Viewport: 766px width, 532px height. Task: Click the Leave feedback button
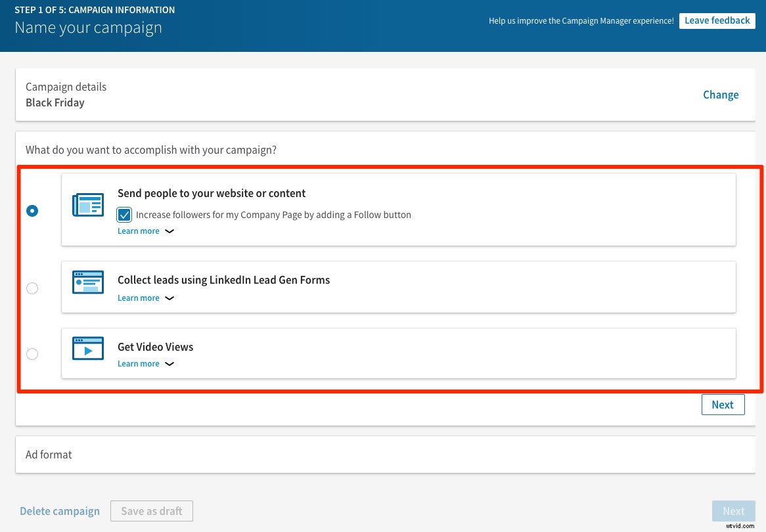(717, 20)
